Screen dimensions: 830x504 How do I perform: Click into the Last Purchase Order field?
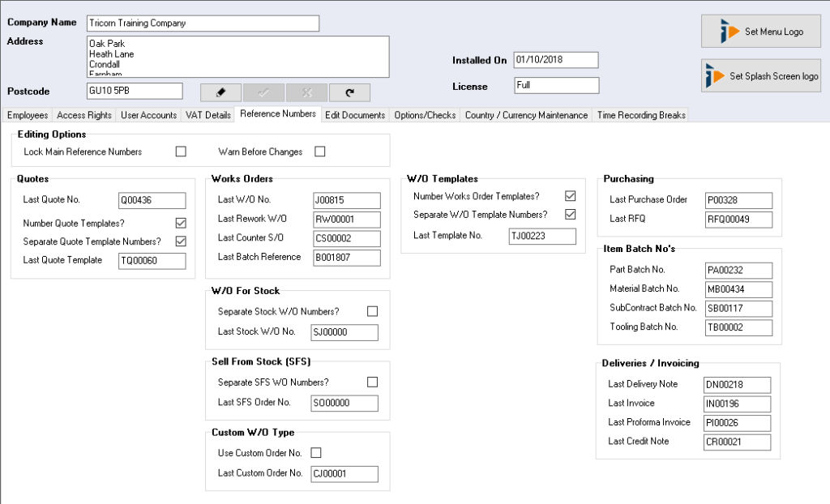738,201
